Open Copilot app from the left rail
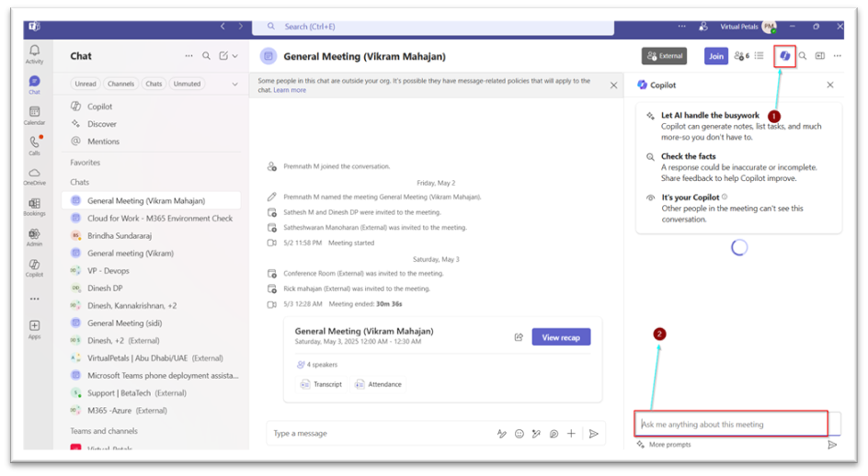Image resolution: width=868 pixels, height=476 pixels. [34, 267]
